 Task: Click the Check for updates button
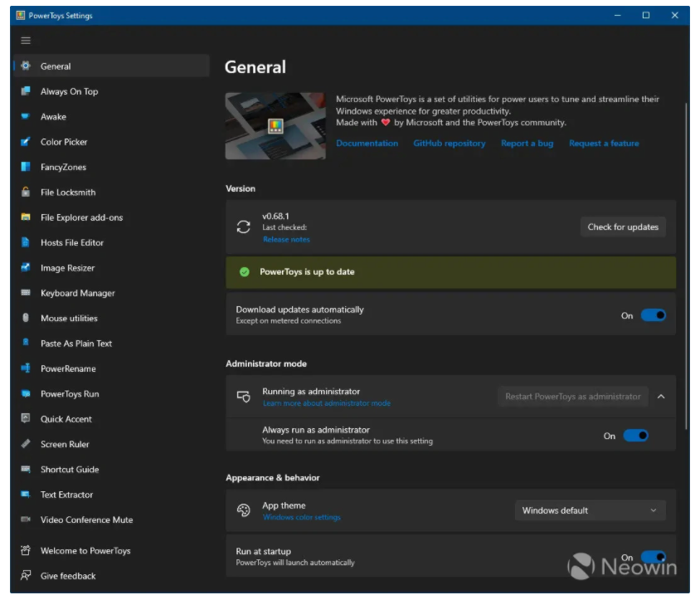[x=623, y=227]
